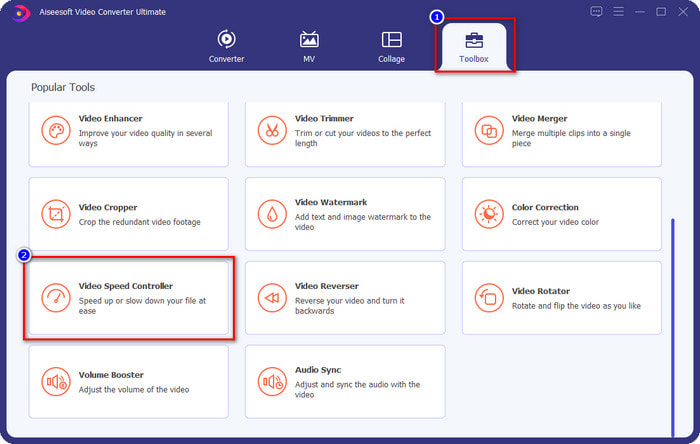Open the hamburger menu in title bar
This screenshot has width=700, height=444.
[619, 12]
